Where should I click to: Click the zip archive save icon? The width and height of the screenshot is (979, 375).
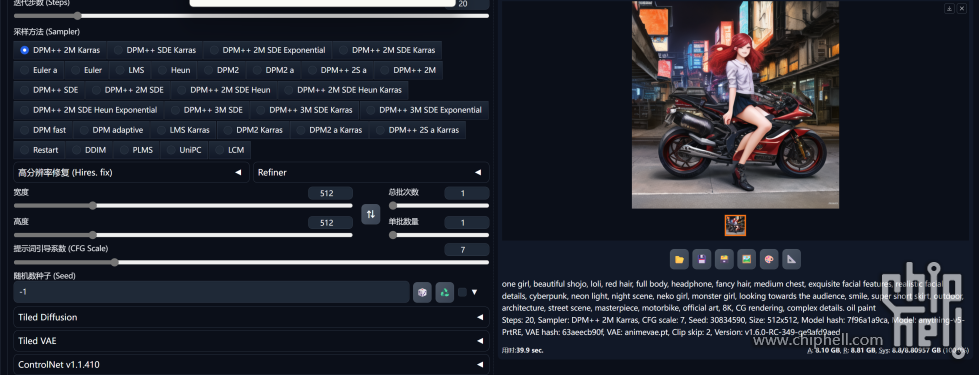coord(724,259)
